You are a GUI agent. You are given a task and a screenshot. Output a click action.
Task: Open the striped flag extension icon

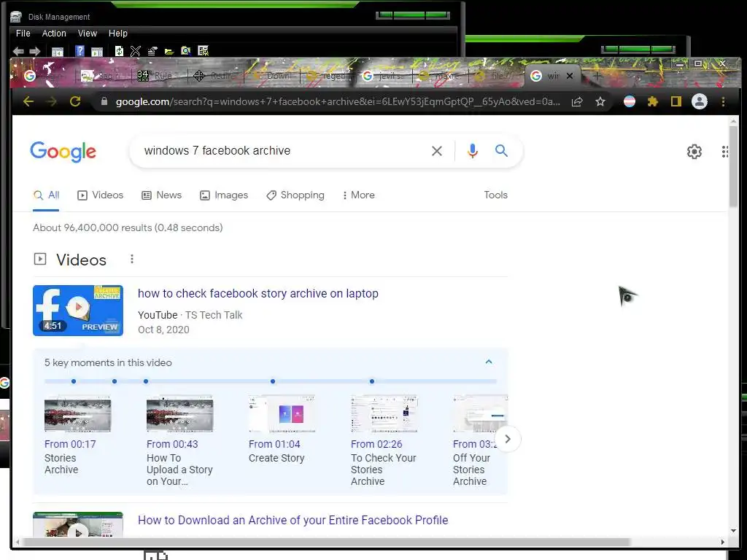(x=630, y=101)
